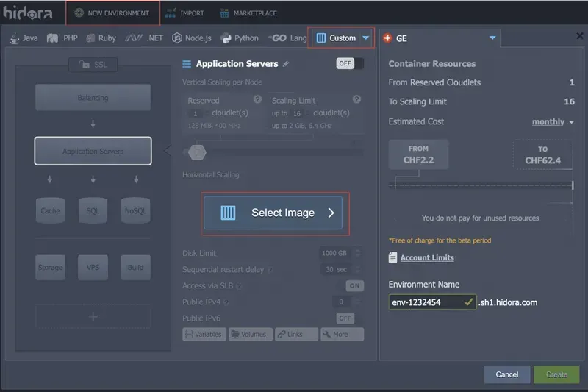Toggle the Application Servers OFF switch
Screen dimensions: 588x392
[349, 64]
